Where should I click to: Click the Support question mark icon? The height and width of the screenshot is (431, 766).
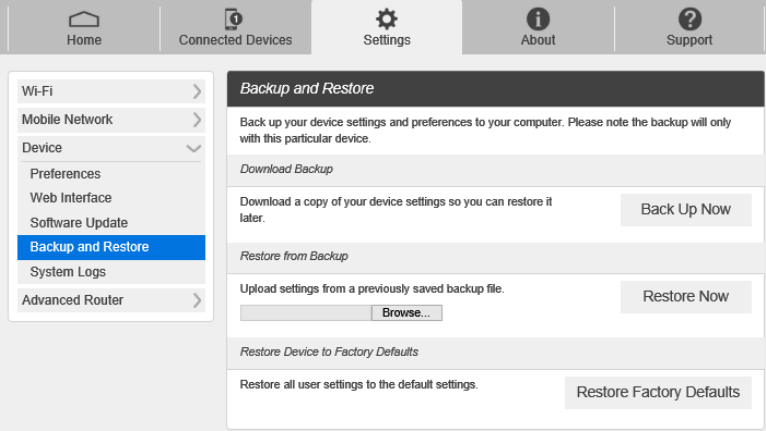pos(689,20)
